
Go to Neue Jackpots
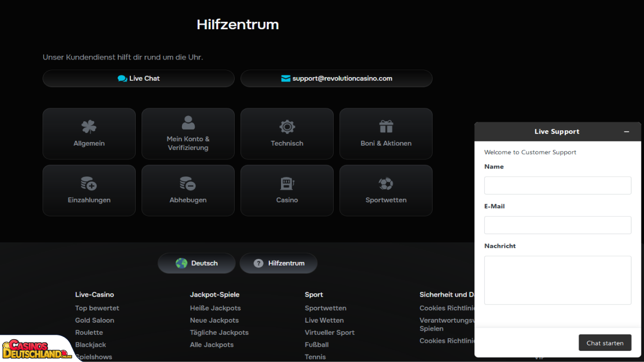[x=214, y=321]
